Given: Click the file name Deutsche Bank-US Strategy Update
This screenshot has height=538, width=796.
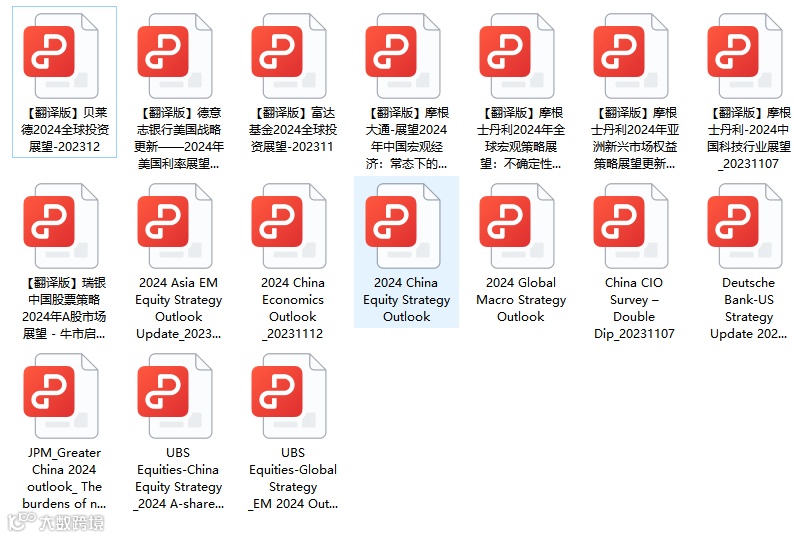Looking at the screenshot, I should coord(749,308).
